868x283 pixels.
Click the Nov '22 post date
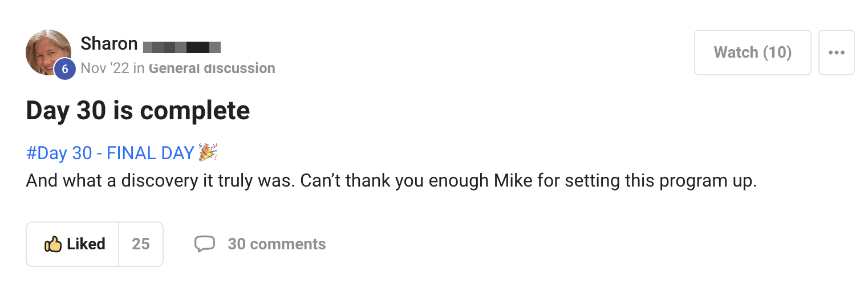coord(105,68)
